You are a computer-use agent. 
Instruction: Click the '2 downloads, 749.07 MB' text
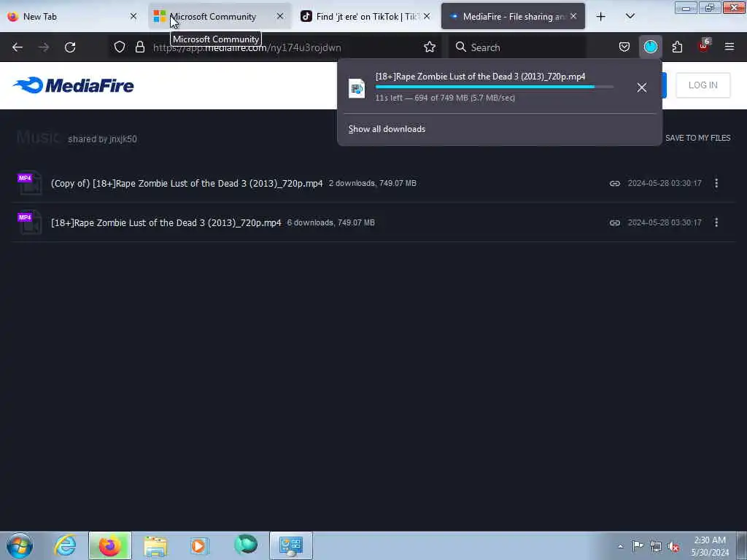pyautogui.click(x=373, y=183)
